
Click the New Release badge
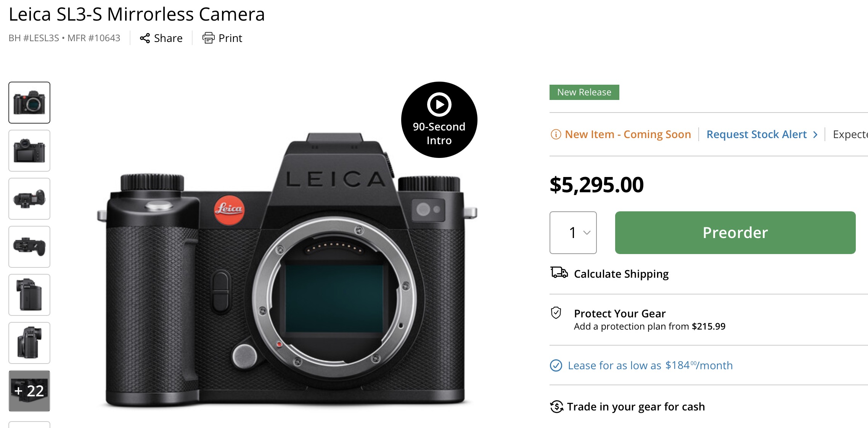tap(584, 92)
